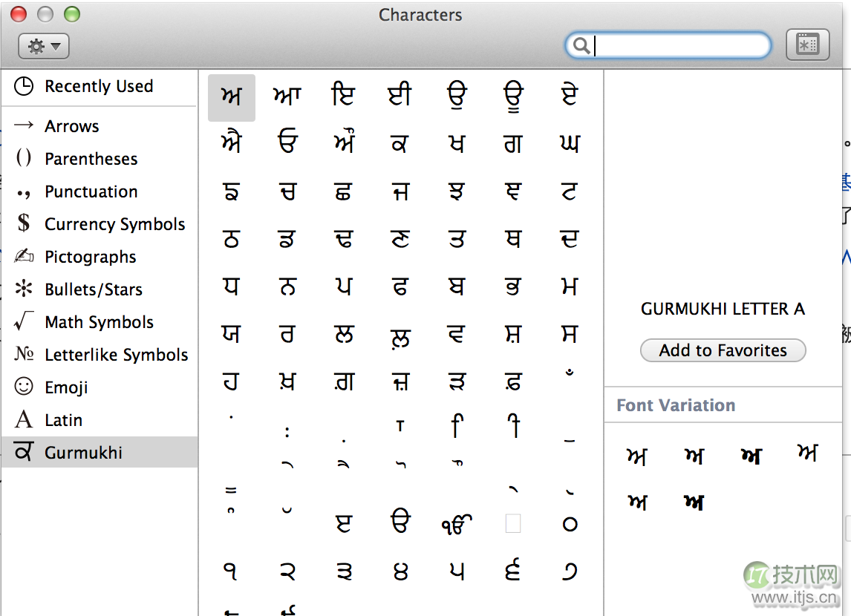Select Gurmukhi letter II (ਈ) in grid
Viewport: 851px width, 616px height.
point(400,95)
